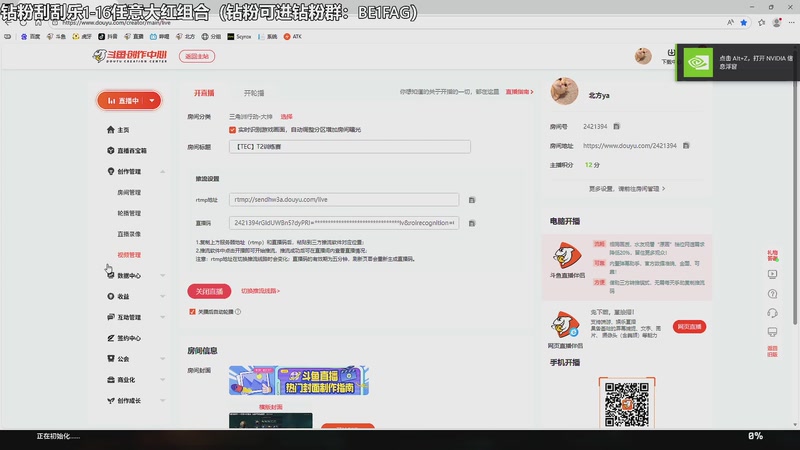Click the 切换推流线路 link

click(260, 291)
